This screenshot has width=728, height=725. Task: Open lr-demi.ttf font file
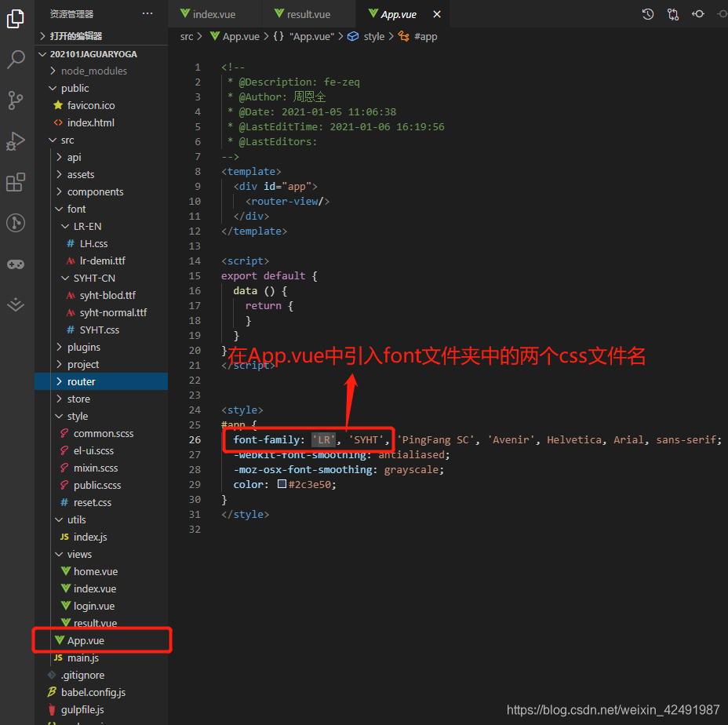coord(100,260)
